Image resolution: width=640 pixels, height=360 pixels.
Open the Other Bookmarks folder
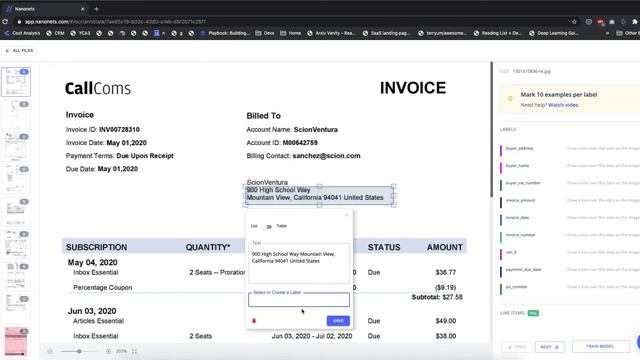(x=628, y=33)
